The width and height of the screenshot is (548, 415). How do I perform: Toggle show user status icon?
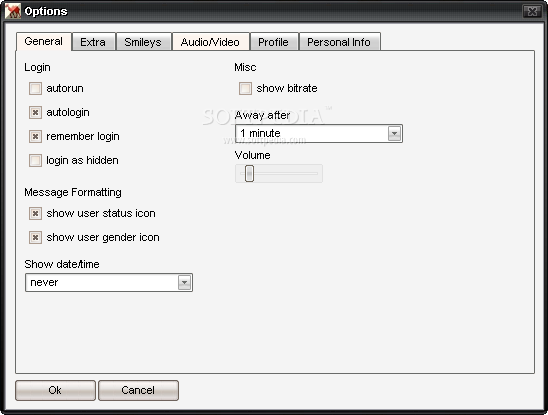click(35, 213)
